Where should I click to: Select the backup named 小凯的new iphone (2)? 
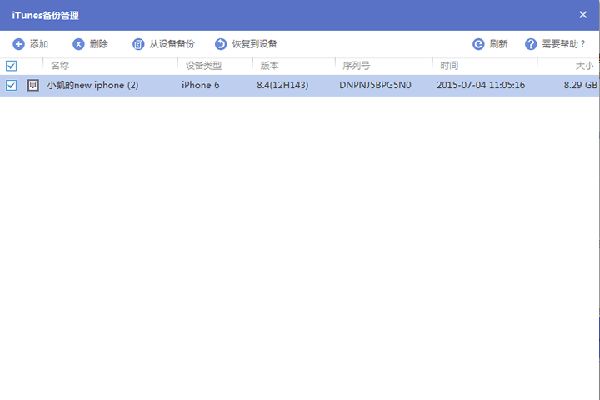tap(92, 86)
